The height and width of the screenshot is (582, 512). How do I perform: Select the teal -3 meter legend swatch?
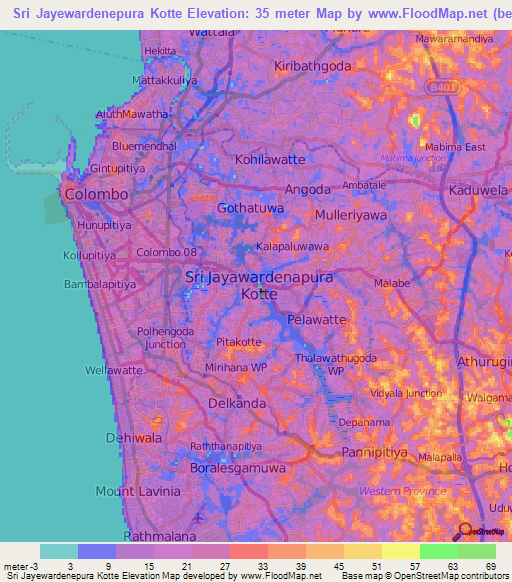59,551
